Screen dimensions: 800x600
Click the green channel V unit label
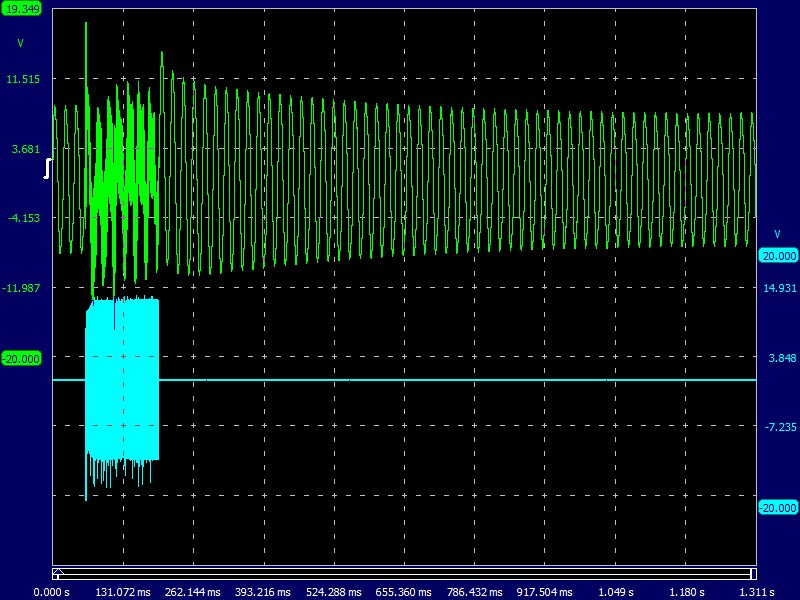20,43
